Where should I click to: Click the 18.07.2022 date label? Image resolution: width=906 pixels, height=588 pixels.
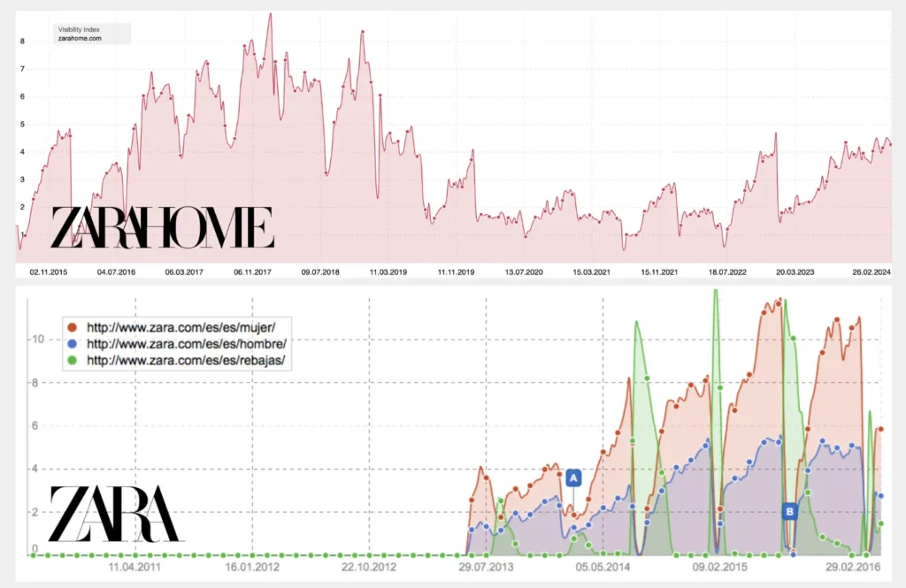727,272
